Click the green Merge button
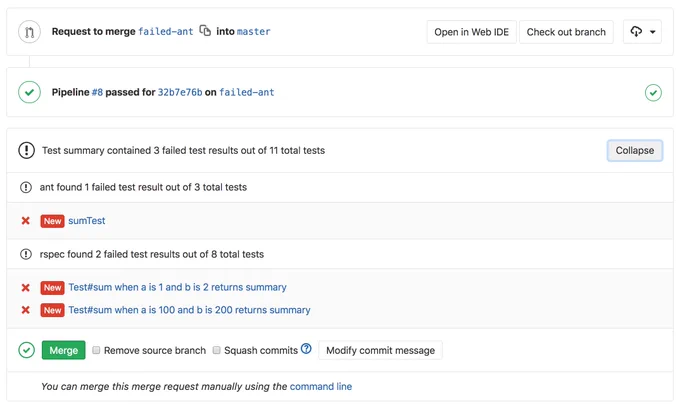Viewport: 680px width, 407px height. pyautogui.click(x=63, y=350)
